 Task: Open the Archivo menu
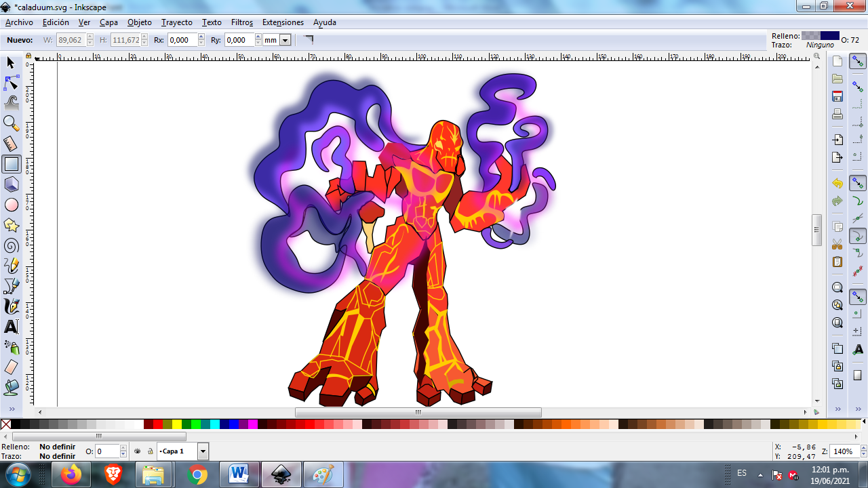[19, 22]
